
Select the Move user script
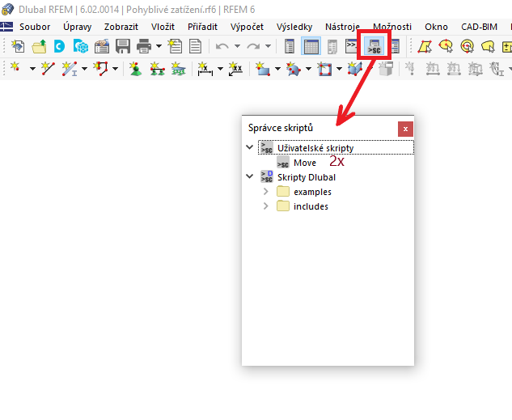pyautogui.click(x=305, y=163)
